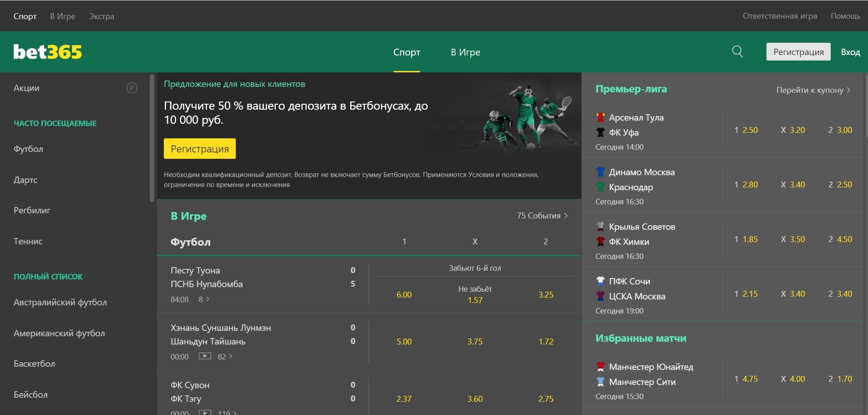The height and width of the screenshot is (415, 868).
Task: Click the Премьер-лига section heading
Action: click(631, 89)
